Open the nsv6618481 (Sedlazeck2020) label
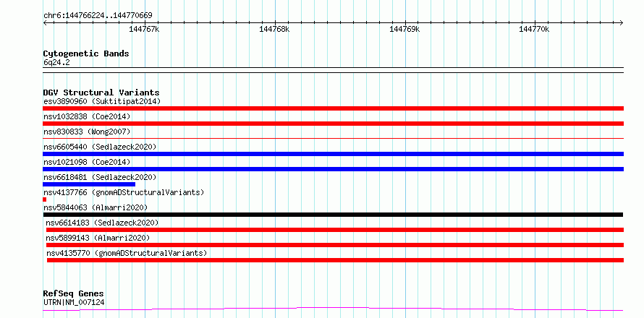Image resolution: width=644 pixels, height=318 pixels. point(100,177)
